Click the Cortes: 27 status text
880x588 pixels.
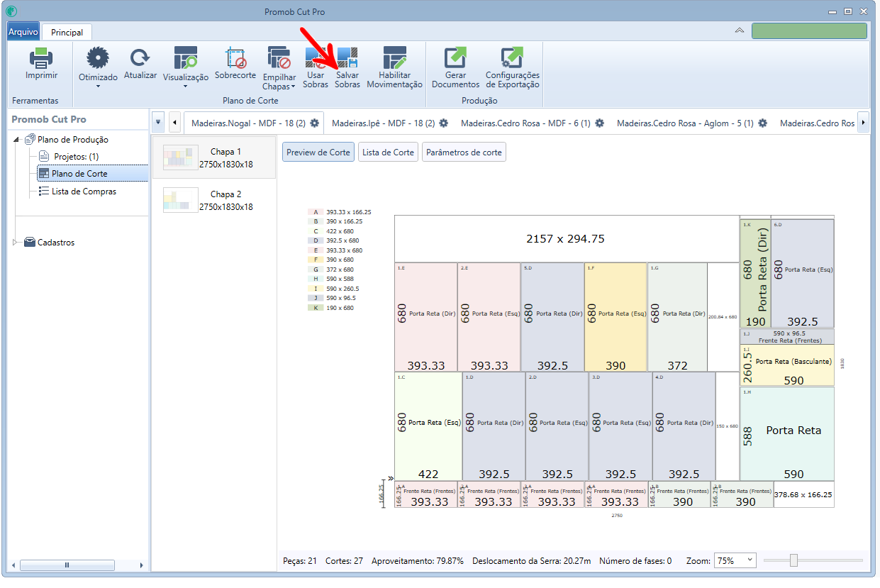(x=344, y=561)
